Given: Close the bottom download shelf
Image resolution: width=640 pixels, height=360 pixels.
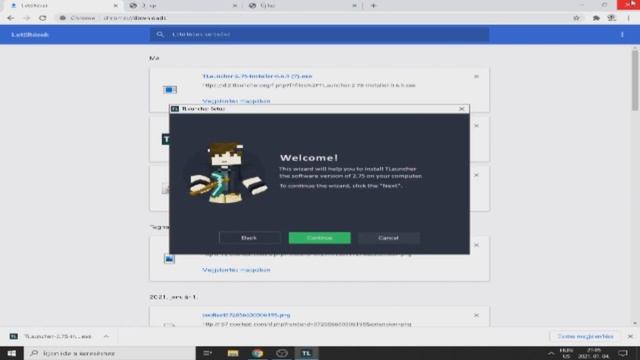Looking at the screenshot, I should click(x=630, y=336).
